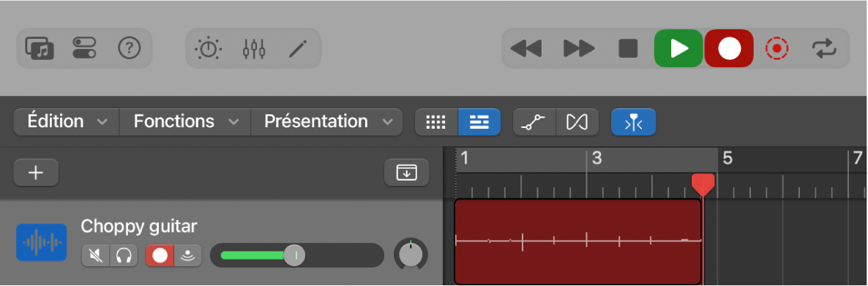The width and height of the screenshot is (868, 286).
Task: Open the Editors pencil icon
Action: [299, 49]
